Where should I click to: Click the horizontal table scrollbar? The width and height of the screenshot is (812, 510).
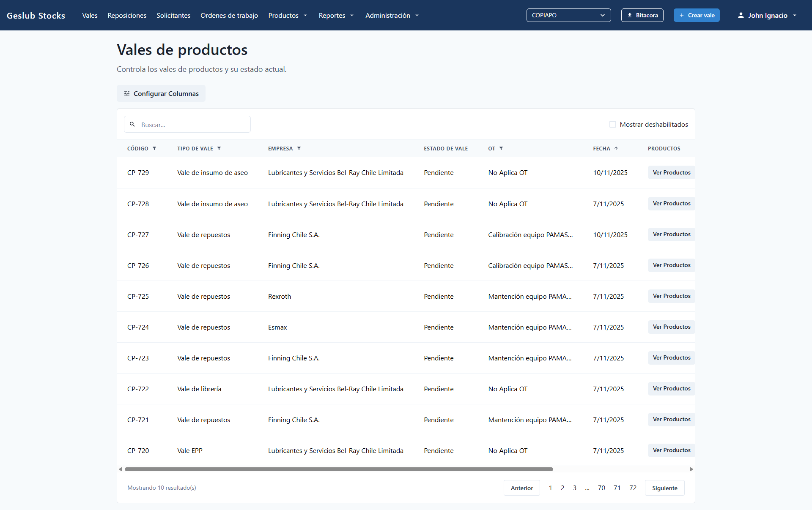pos(338,469)
